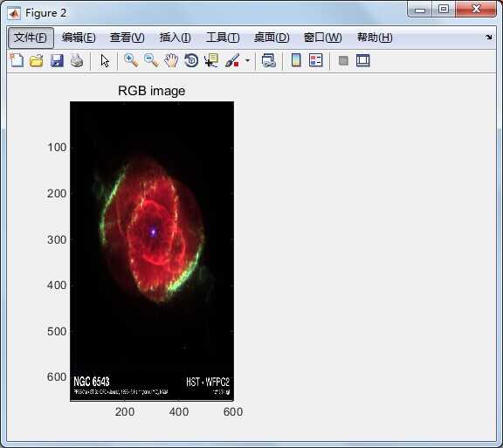Open the 文件(F) menu

point(31,38)
